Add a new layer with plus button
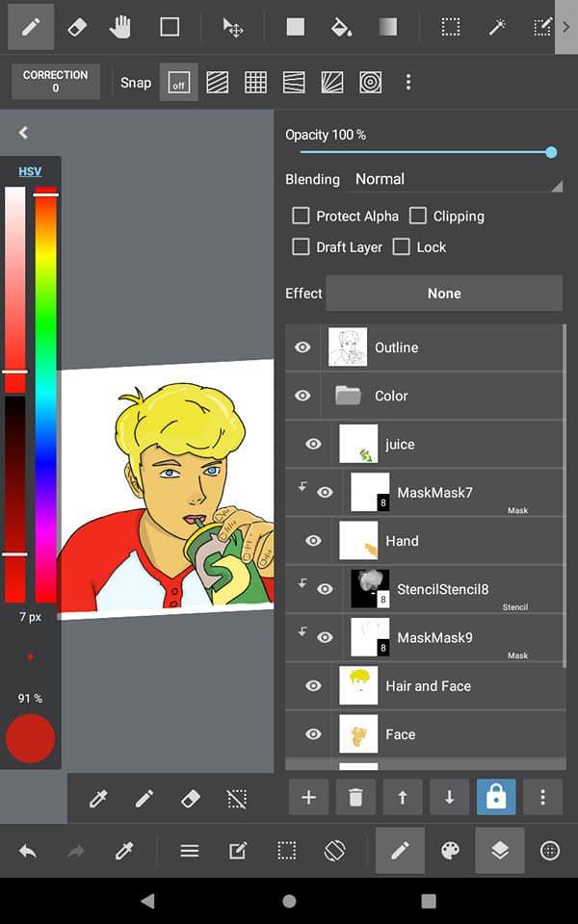This screenshot has width=578, height=924. point(308,797)
